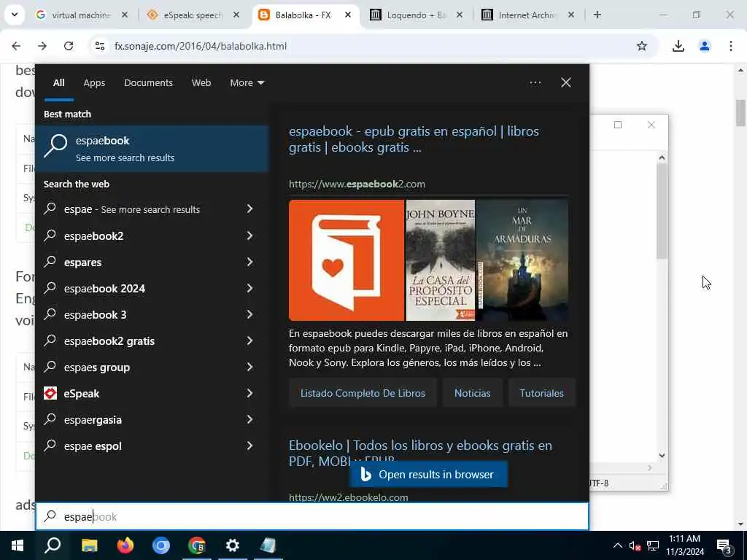
Task: Close the Windows search panel
Action: point(566,83)
